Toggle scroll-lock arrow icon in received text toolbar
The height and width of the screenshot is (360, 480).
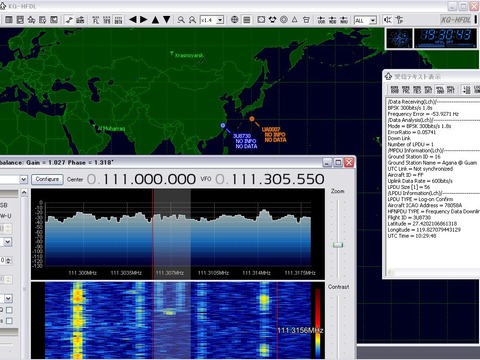466,89
